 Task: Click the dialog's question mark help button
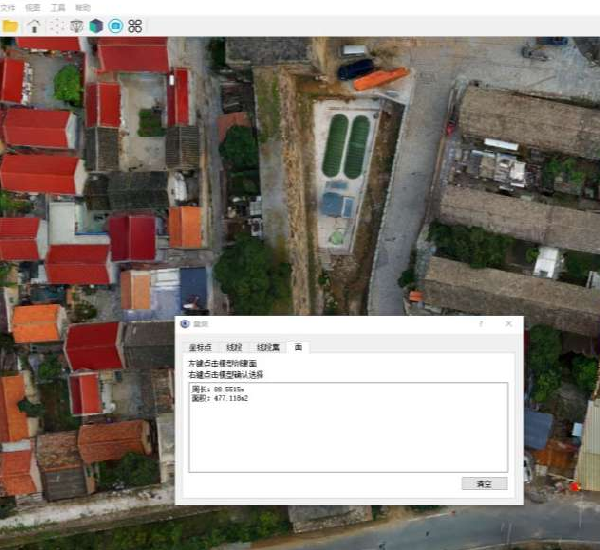[481, 324]
